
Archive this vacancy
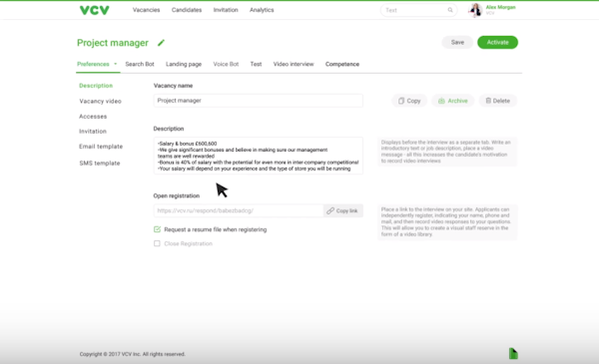452,101
